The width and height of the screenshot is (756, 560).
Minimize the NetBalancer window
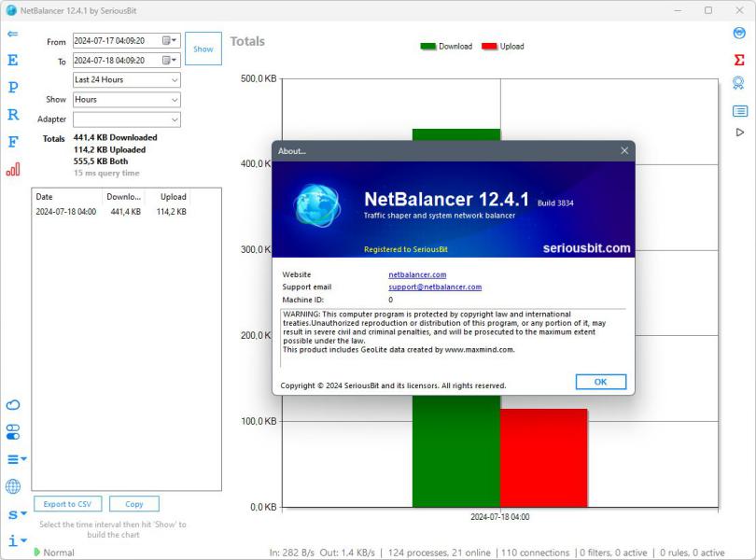click(x=678, y=10)
